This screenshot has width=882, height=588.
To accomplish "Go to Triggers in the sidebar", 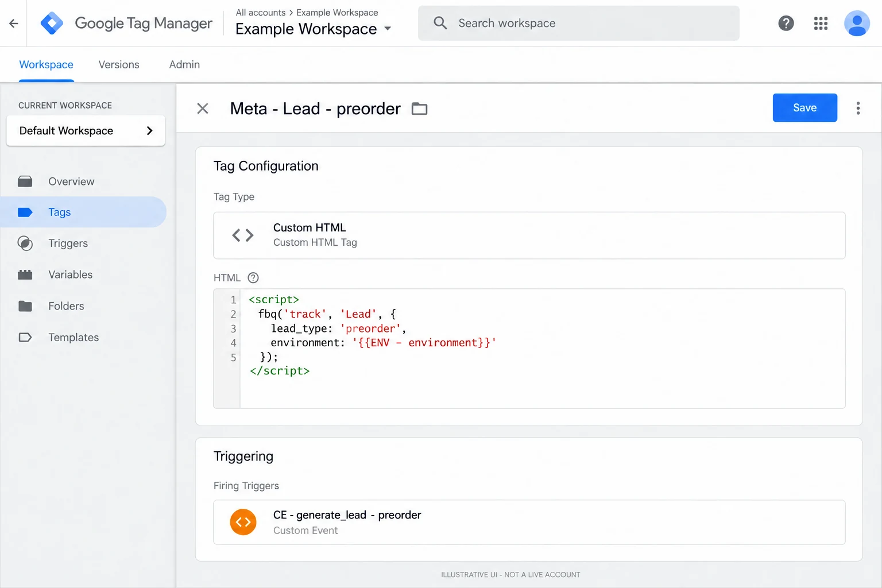I will pos(83,243).
